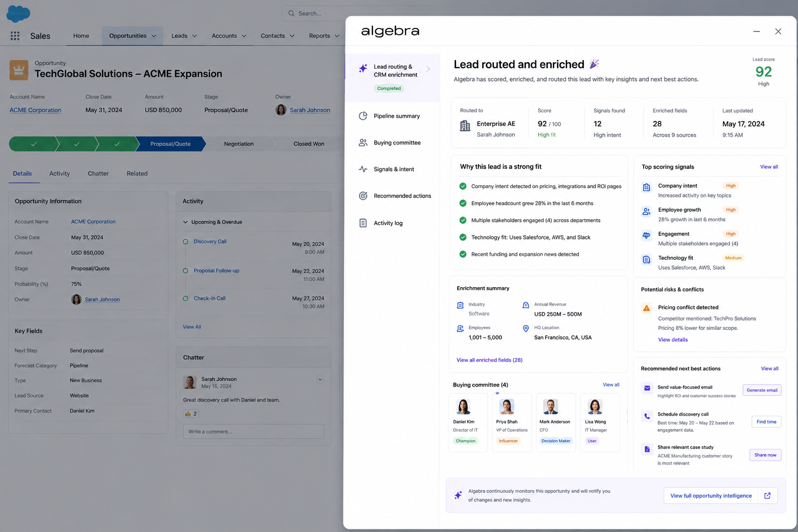Open ACME Corporation account link in header
This screenshot has height=532, width=798.
35,110
